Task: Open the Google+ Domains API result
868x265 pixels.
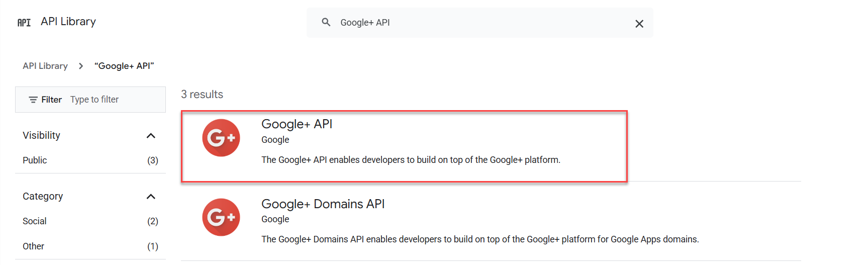Action: (323, 204)
